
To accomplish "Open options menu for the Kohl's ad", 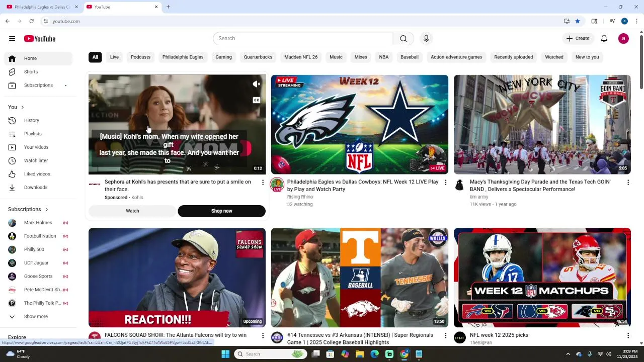I will [263, 183].
